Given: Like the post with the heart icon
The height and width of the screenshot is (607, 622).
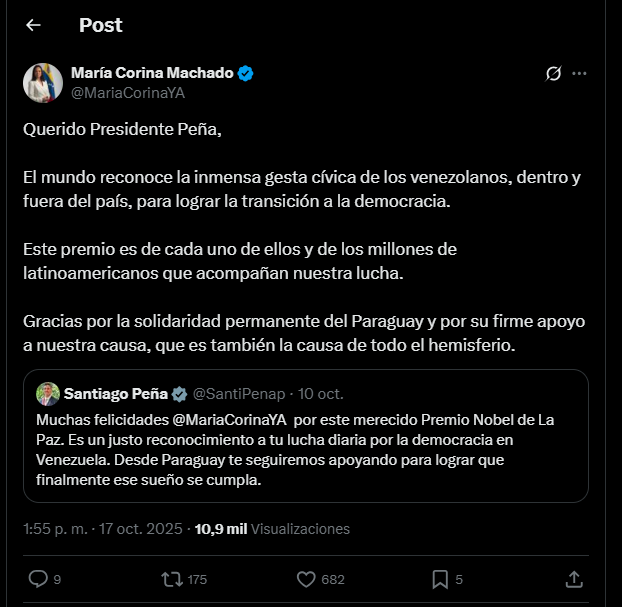Looking at the screenshot, I should 307,578.
